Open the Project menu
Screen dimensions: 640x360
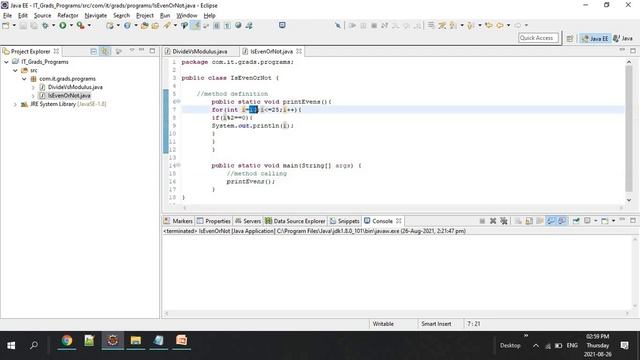(x=144, y=16)
